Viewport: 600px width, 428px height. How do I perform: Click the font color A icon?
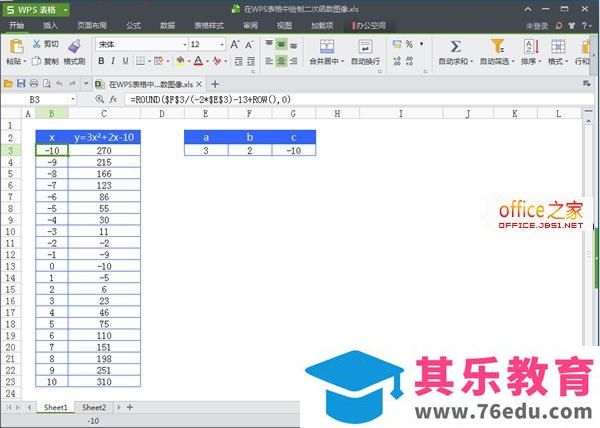coord(198,61)
